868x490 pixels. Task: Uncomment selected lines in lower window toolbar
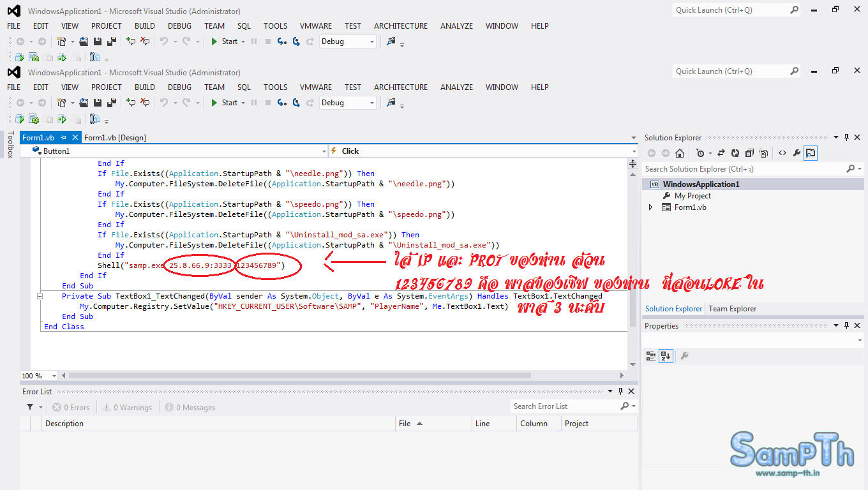pos(145,103)
